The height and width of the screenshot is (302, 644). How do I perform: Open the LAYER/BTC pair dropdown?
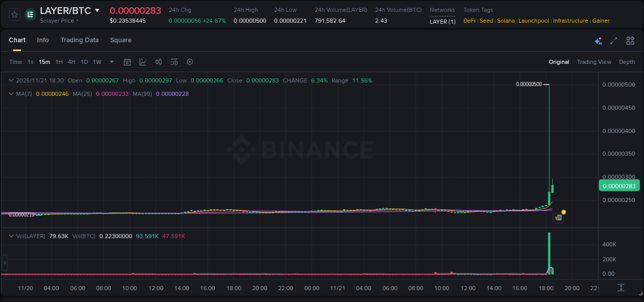96,10
